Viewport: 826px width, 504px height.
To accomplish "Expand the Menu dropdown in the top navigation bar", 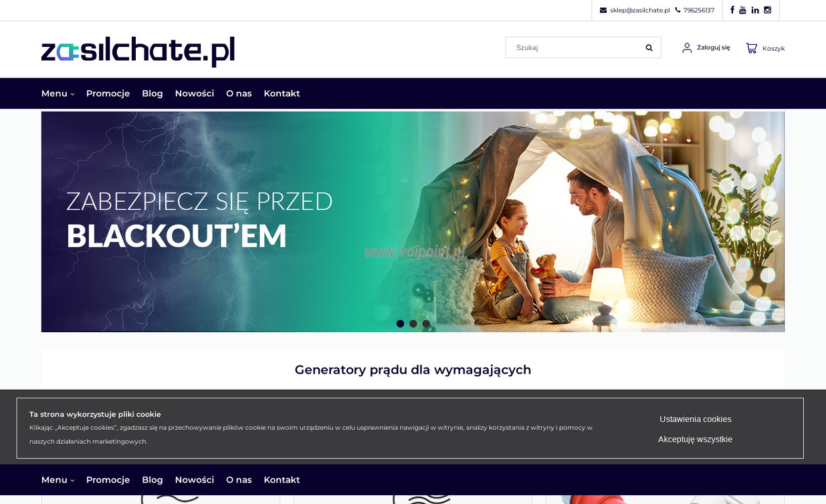I will 58,94.
